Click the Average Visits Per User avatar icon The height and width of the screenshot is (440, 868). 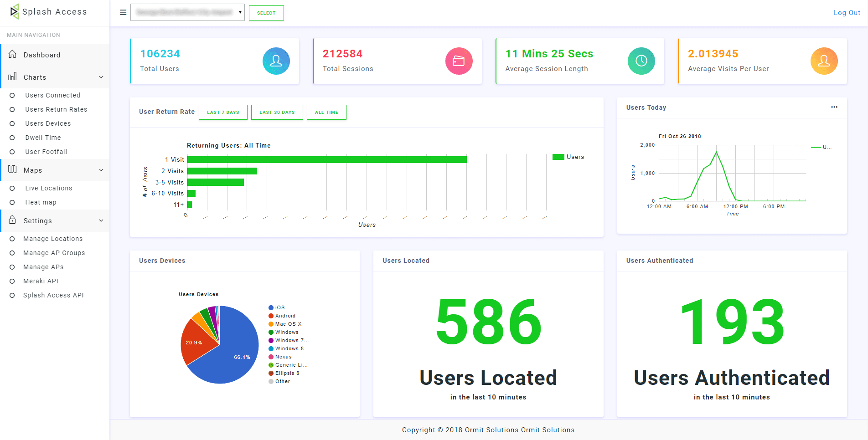click(824, 61)
